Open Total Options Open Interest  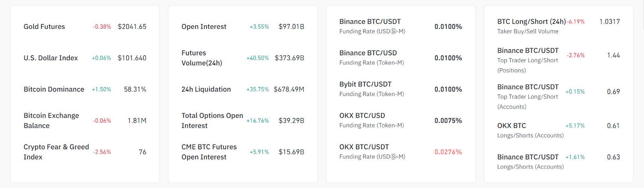click(212, 121)
